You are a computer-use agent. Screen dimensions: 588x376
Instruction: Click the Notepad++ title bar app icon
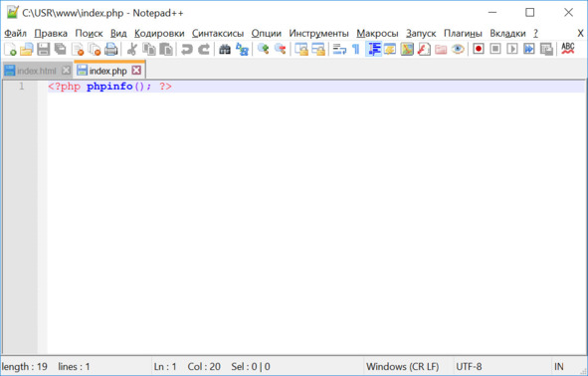(x=12, y=12)
